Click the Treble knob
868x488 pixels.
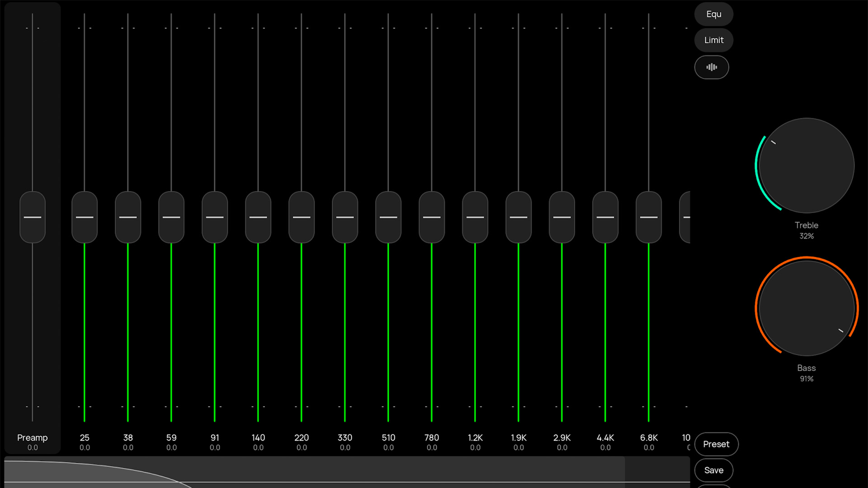(x=807, y=166)
